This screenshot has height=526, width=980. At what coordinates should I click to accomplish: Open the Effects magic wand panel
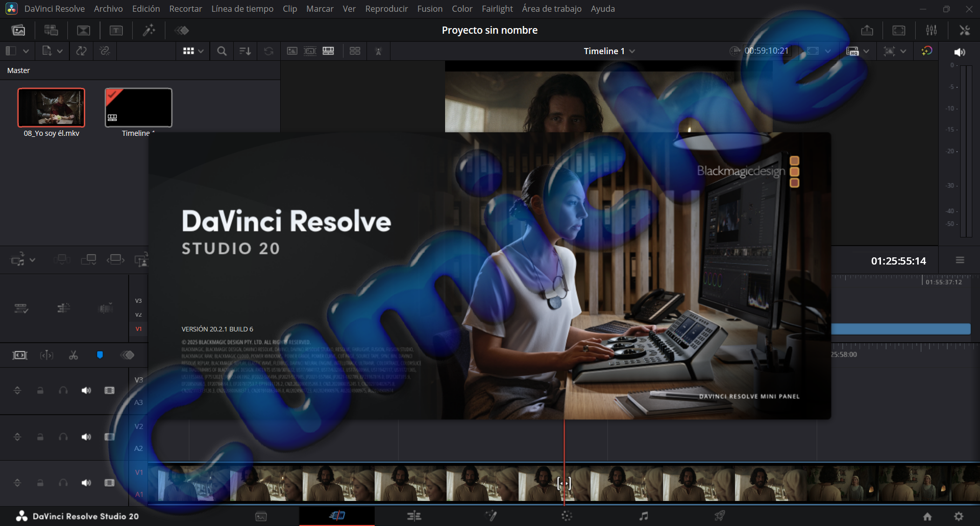[x=149, y=30]
